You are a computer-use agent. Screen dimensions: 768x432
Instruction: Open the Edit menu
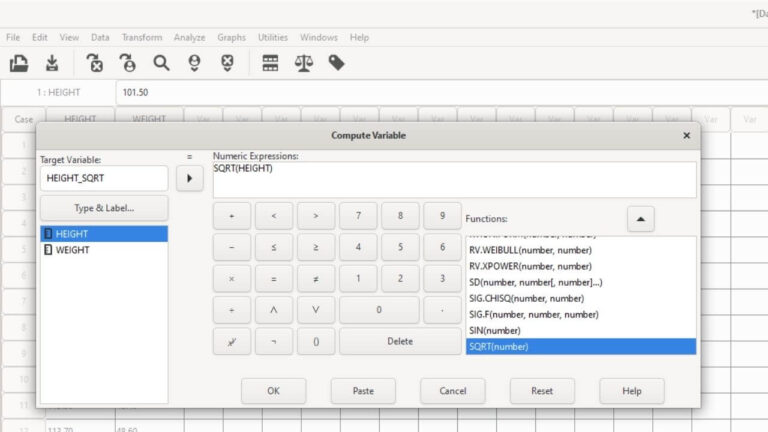(x=40, y=38)
